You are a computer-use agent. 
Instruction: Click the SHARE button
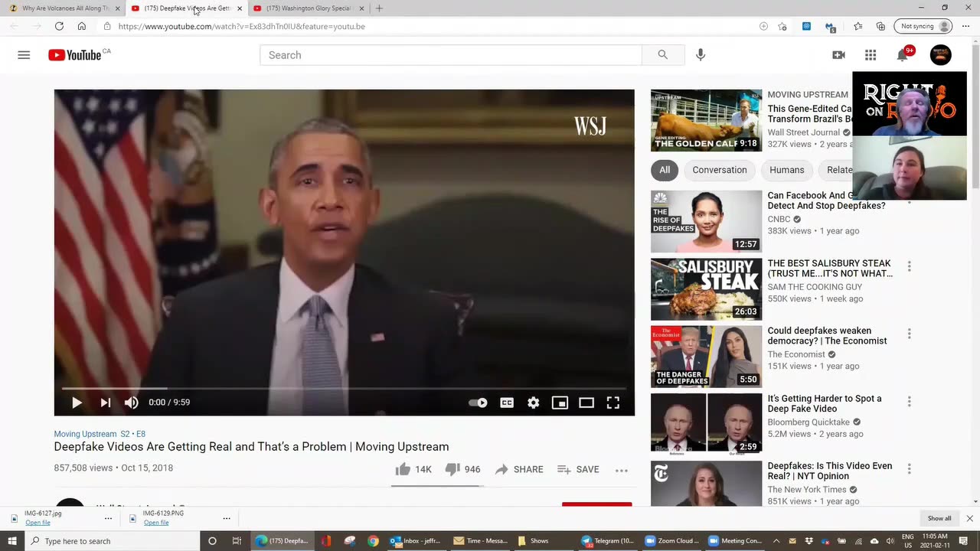[x=519, y=469]
